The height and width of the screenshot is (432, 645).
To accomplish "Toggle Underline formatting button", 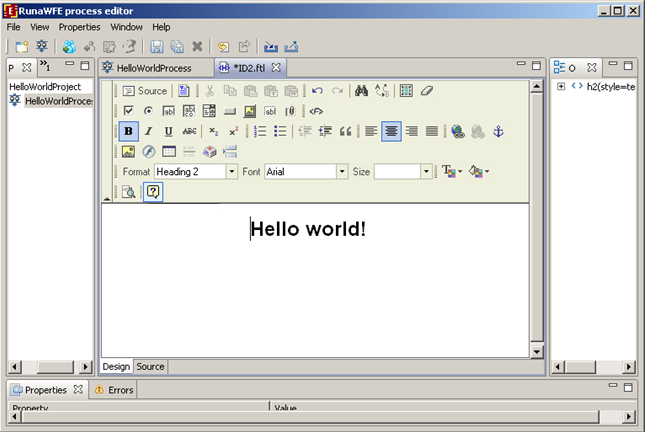I will pos(168,131).
